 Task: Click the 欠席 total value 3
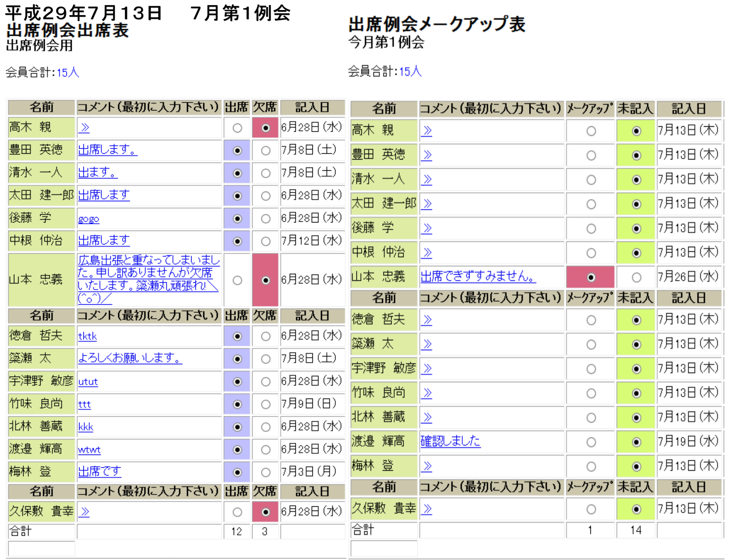[x=265, y=531]
